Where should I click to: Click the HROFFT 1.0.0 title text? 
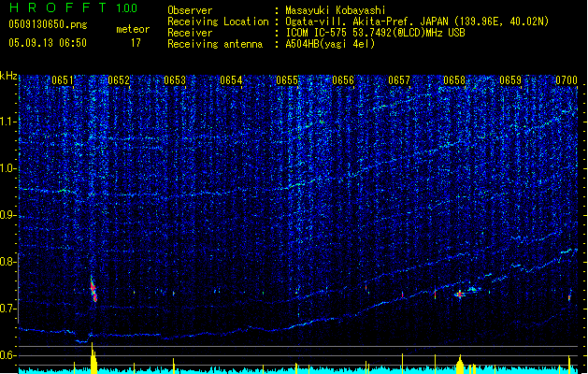74,7
